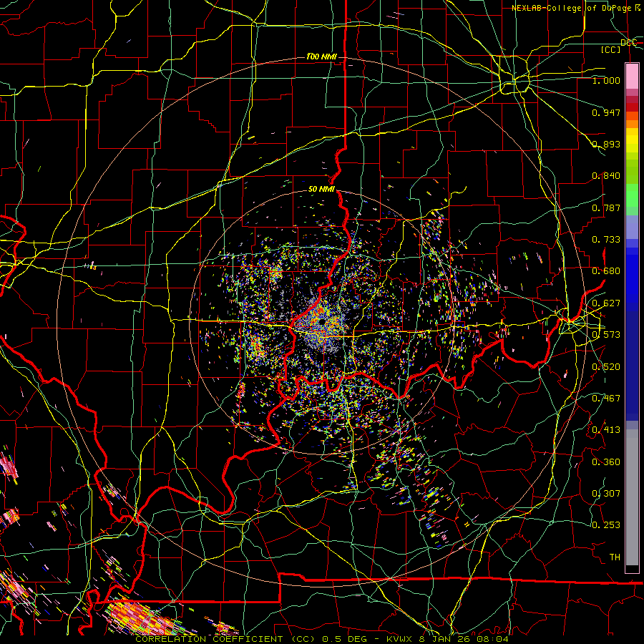
Task: Select the 0.680 legend value
Action: (606, 271)
